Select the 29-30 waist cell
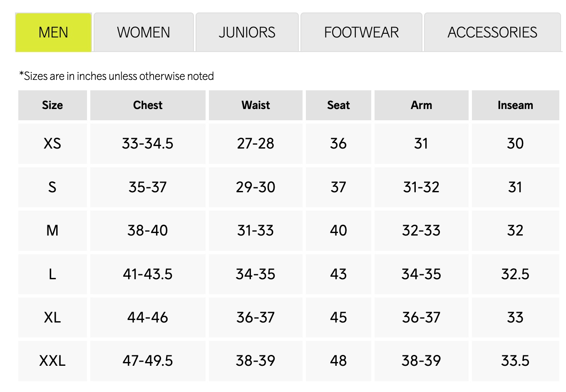 click(256, 187)
